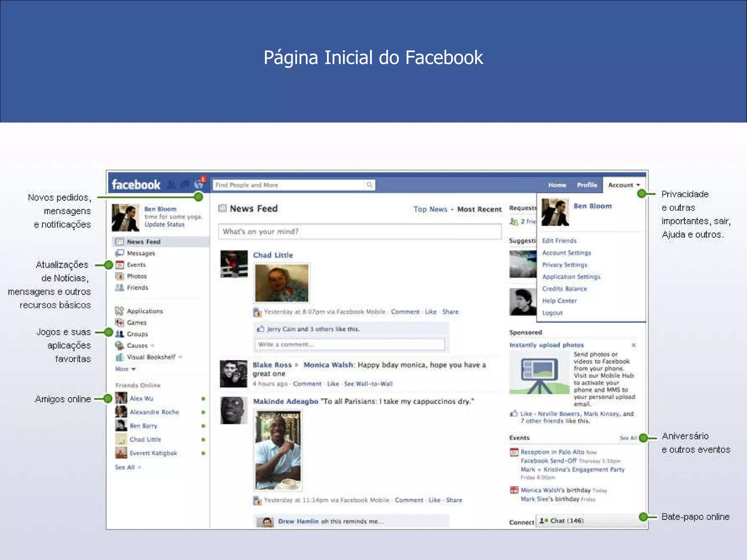Screen dimensions: 747x560
Task: Click Ben Bloom name in Account menu
Action: (x=592, y=206)
